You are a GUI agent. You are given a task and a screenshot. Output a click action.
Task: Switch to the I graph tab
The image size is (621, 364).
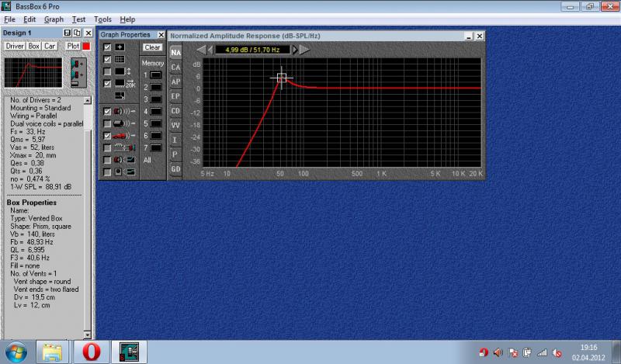click(175, 140)
